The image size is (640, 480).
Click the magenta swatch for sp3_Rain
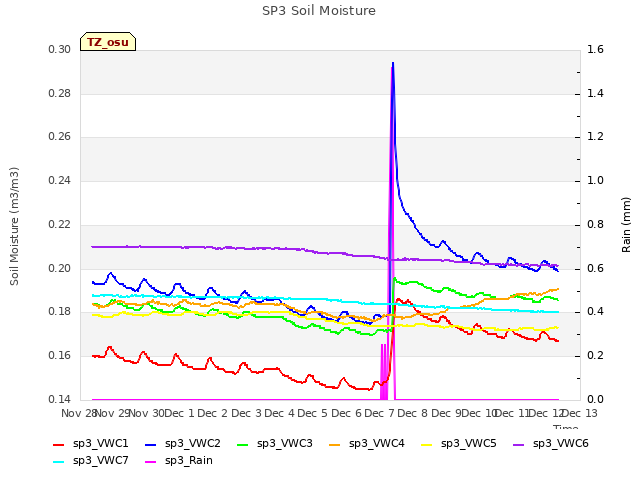(151, 462)
